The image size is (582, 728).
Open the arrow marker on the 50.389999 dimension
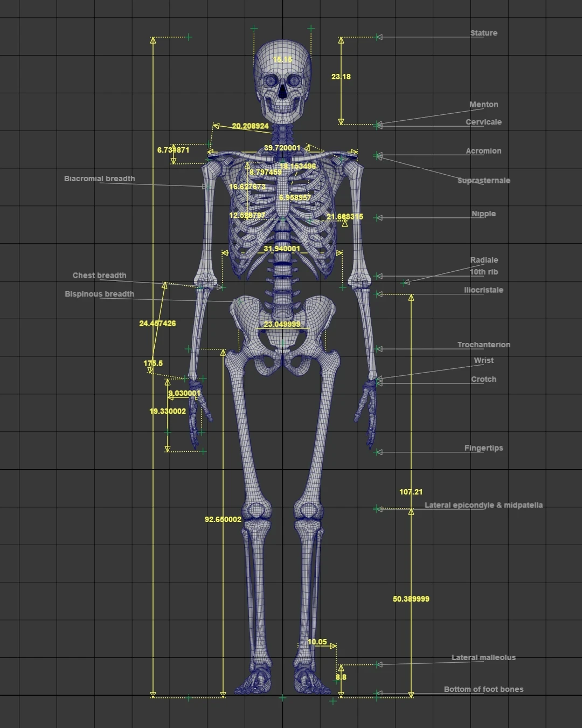(x=412, y=511)
